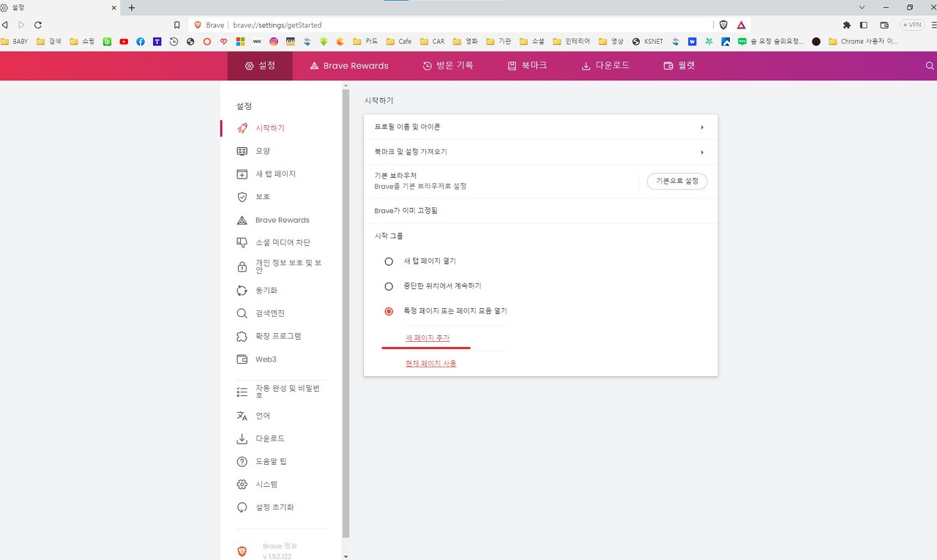Viewport: 937px width, 560px height.
Task: Switch to the 북마크 top tab
Action: pos(527,66)
